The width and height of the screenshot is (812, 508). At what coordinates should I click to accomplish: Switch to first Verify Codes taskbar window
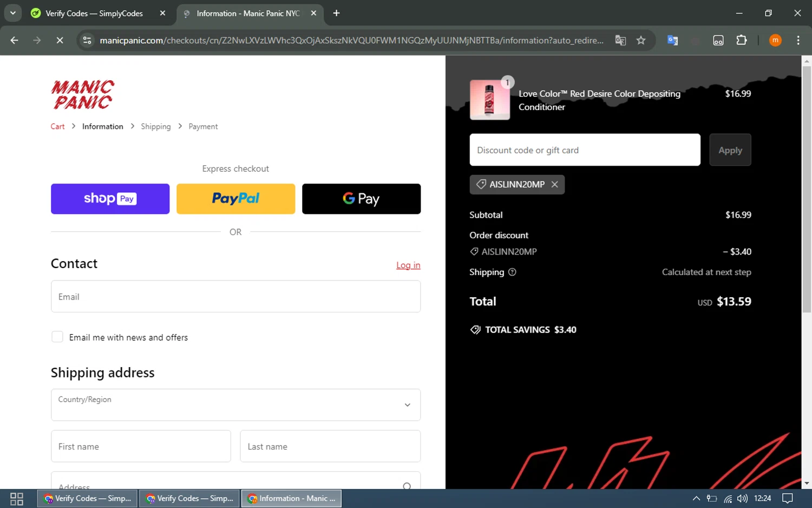click(87, 498)
